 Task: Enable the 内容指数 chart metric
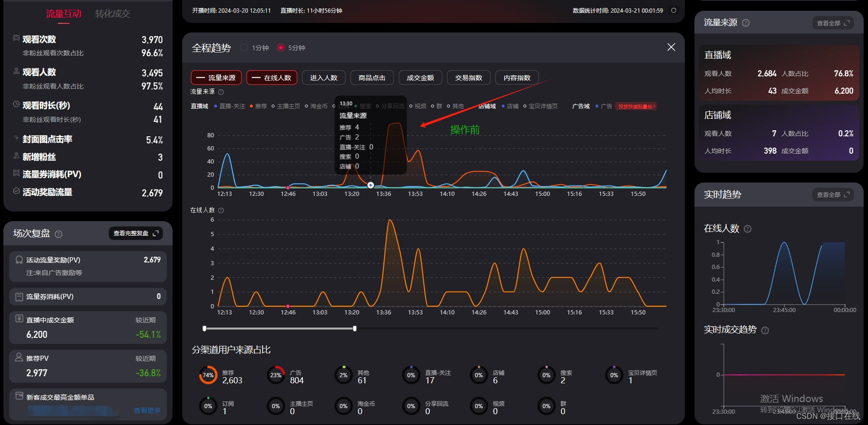517,78
